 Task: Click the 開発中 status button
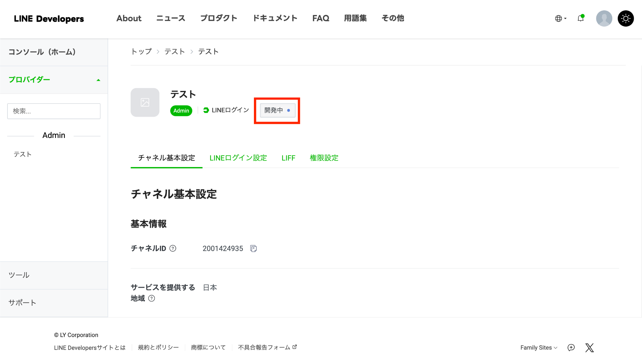tap(277, 110)
